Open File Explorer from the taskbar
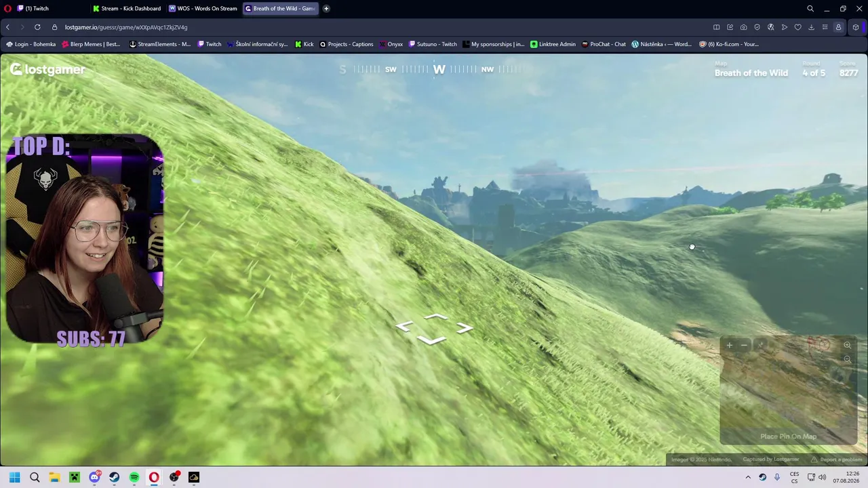Screen dimensions: 868x488 tap(54, 477)
